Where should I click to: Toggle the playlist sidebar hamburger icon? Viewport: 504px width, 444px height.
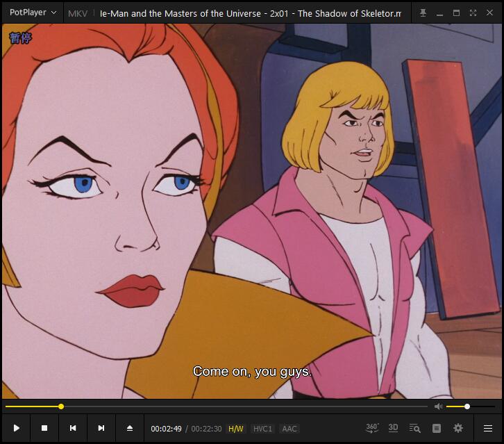[x=488, y=428]
